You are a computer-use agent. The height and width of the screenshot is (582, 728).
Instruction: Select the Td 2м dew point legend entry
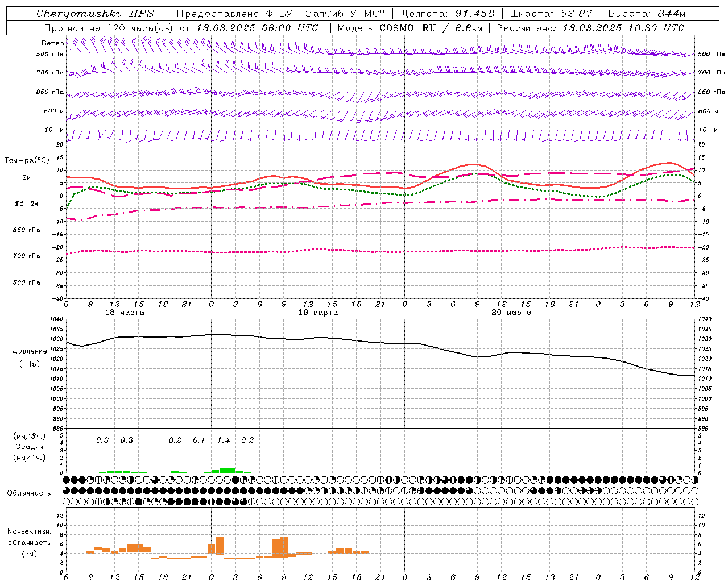26,203
